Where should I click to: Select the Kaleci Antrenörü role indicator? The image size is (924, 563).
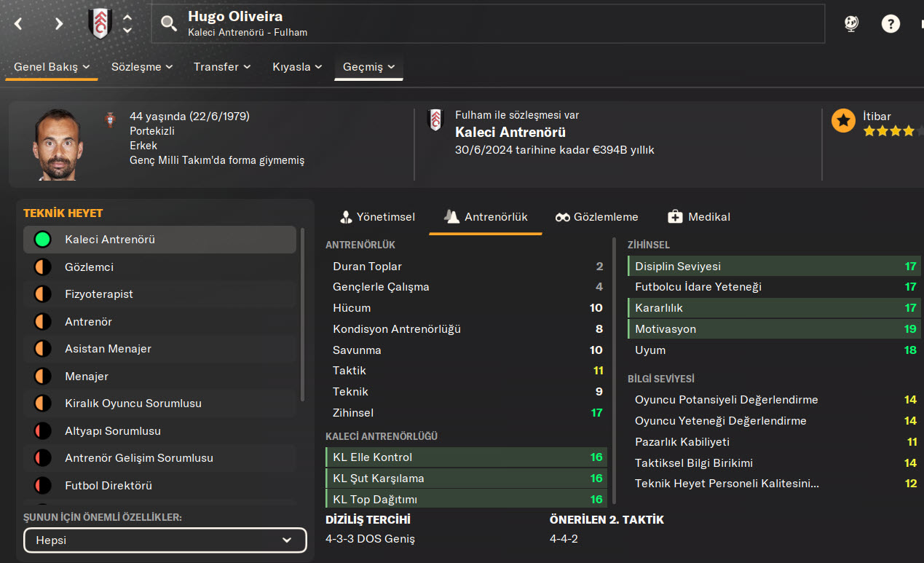click(43, 240)
